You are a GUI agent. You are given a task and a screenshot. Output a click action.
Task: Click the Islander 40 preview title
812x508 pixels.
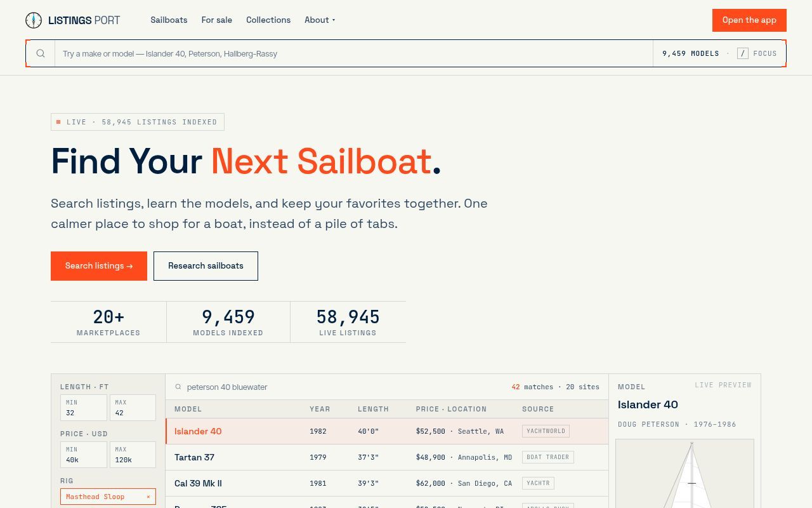(x=648, y=404)
